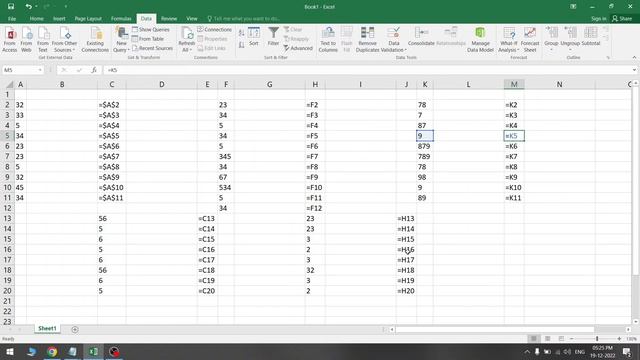The width and height of the screenshot is (640, 360).
Task: Open Chrome from taskbar
Action: click(x=52, y=351)
